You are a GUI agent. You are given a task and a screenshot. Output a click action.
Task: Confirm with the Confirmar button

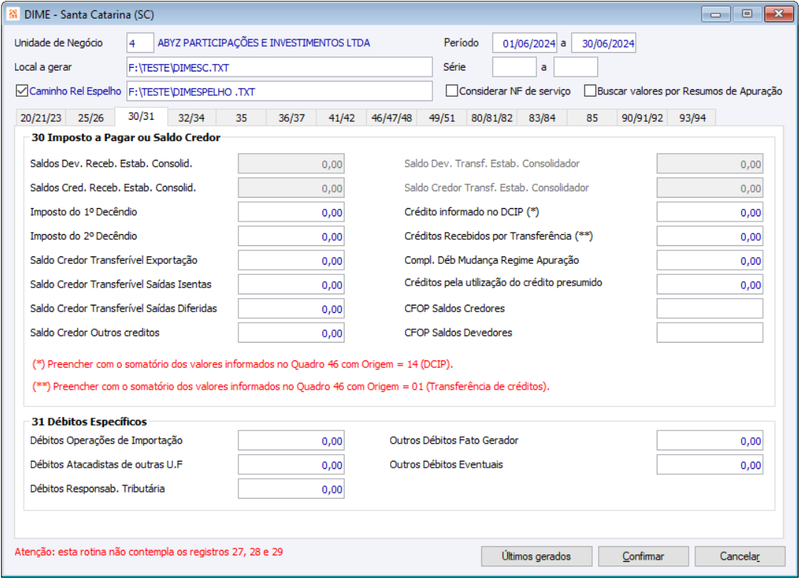click(643, 556)
